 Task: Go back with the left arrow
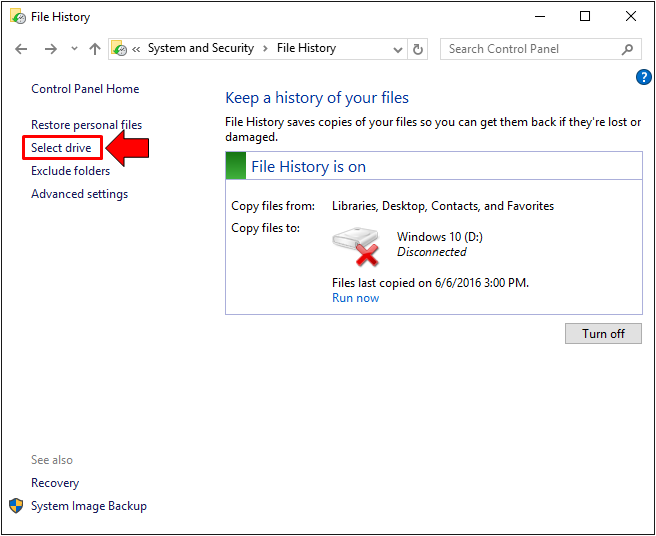pyautogui.click(x=21, y=49)
